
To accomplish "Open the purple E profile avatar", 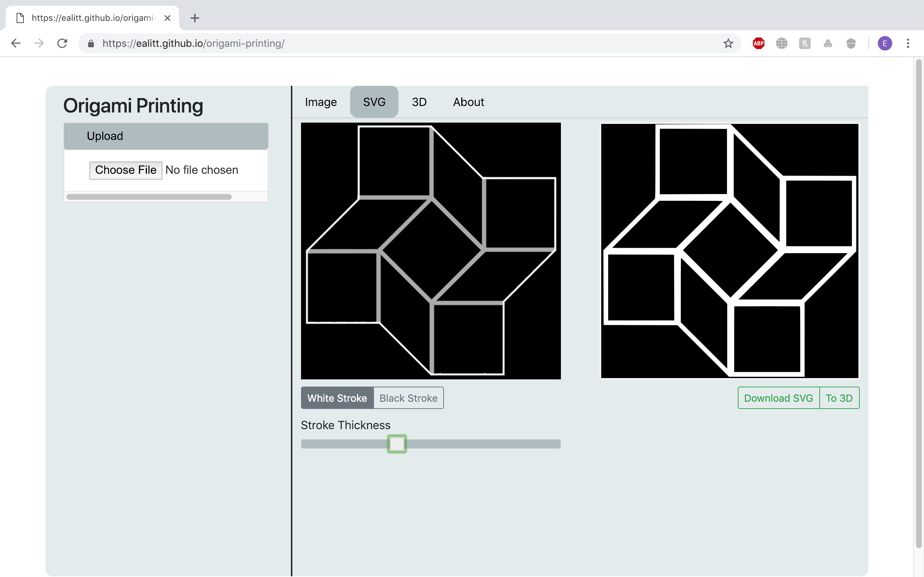I will [x=884, y=44].
